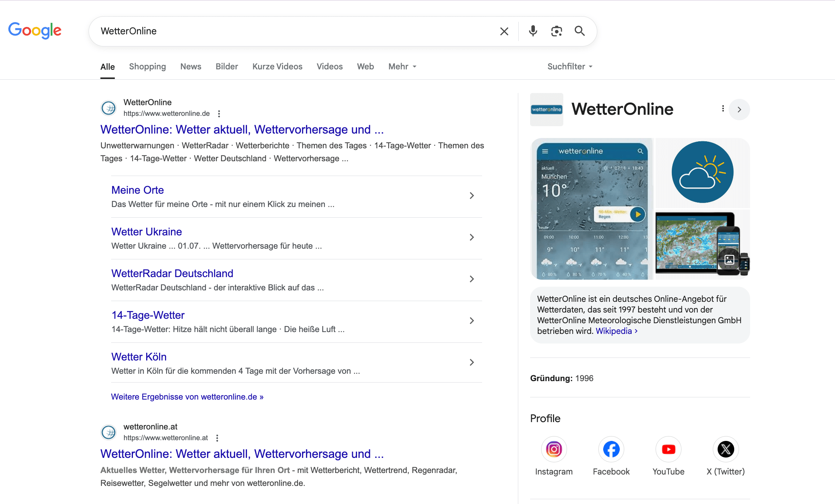Image resolution: width=835 pixels, height=504 pixels.
Task: Click the Gründung: 1996 entry
Action: pos(562,378)
